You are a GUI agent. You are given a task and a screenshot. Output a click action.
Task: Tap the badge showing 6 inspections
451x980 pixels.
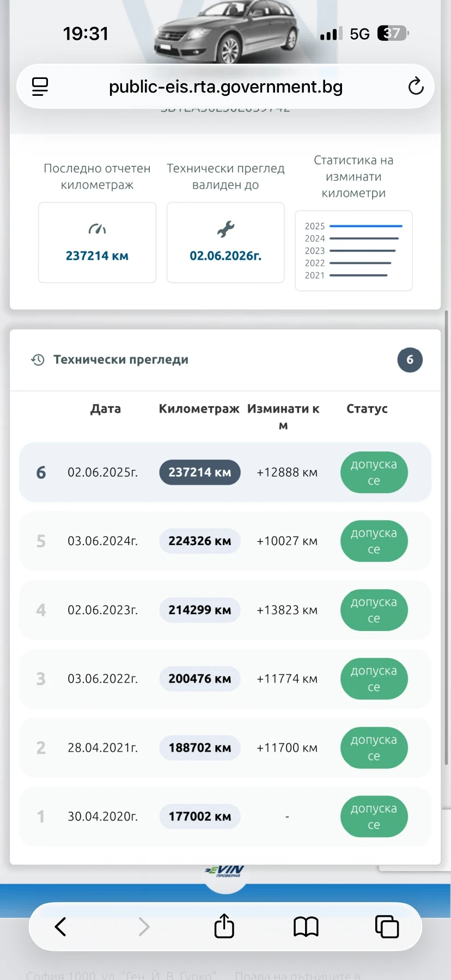coord(410,360)
